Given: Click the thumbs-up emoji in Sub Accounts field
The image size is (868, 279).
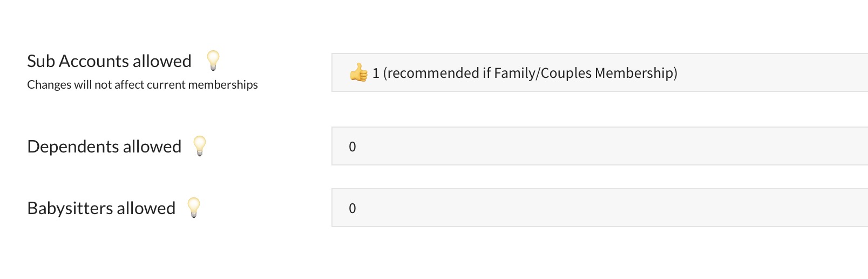Looking at the screenshot, I should tap(358, 72).
